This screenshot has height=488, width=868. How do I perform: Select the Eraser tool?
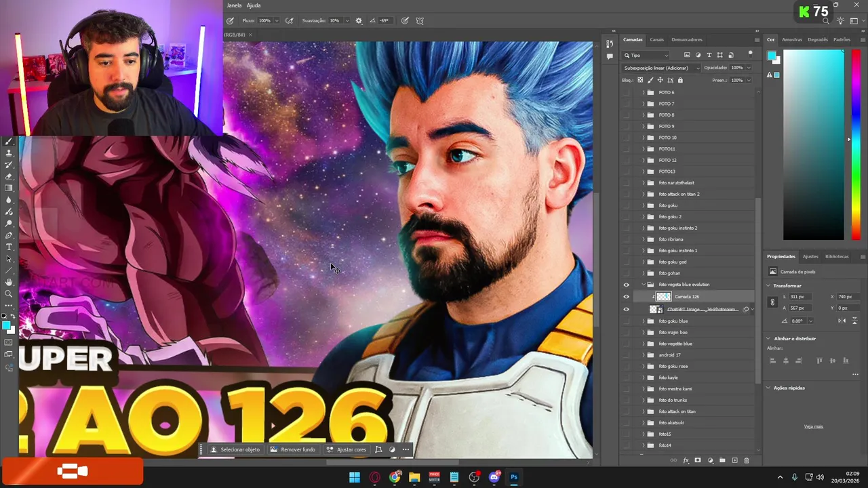point(9,176)
